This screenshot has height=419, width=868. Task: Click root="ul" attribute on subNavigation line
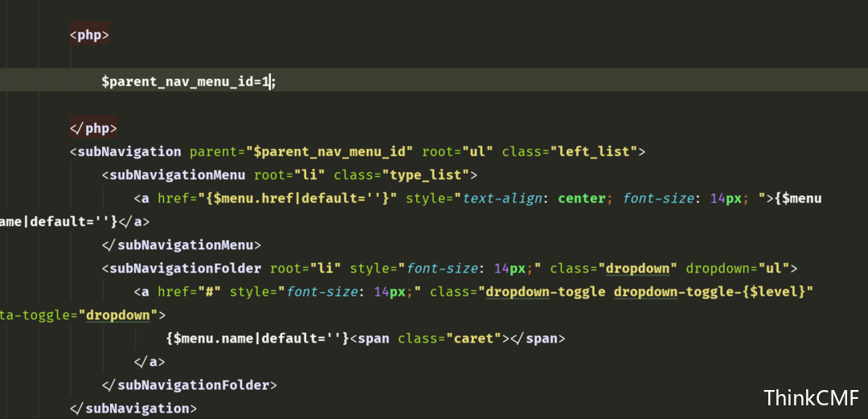tap(457, 152)
